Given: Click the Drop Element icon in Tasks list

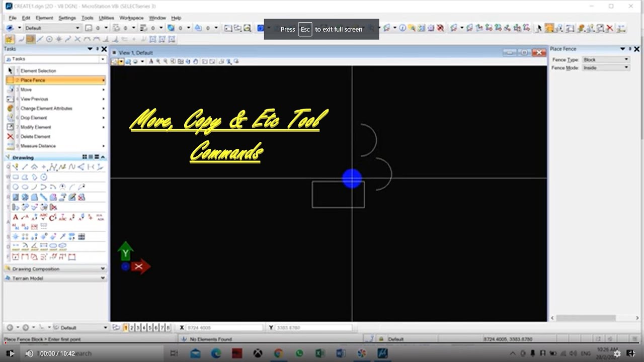Looking at the screenshot, I should [10, 118].
